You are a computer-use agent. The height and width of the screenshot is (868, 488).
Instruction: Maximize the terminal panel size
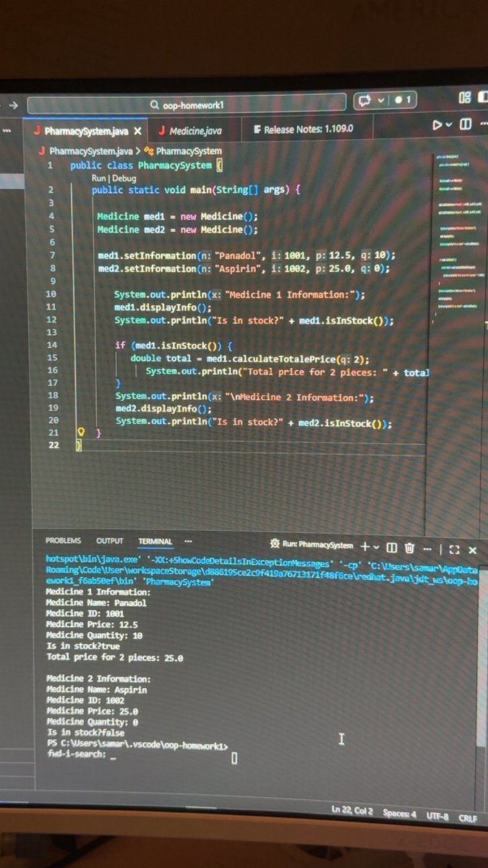454,550
